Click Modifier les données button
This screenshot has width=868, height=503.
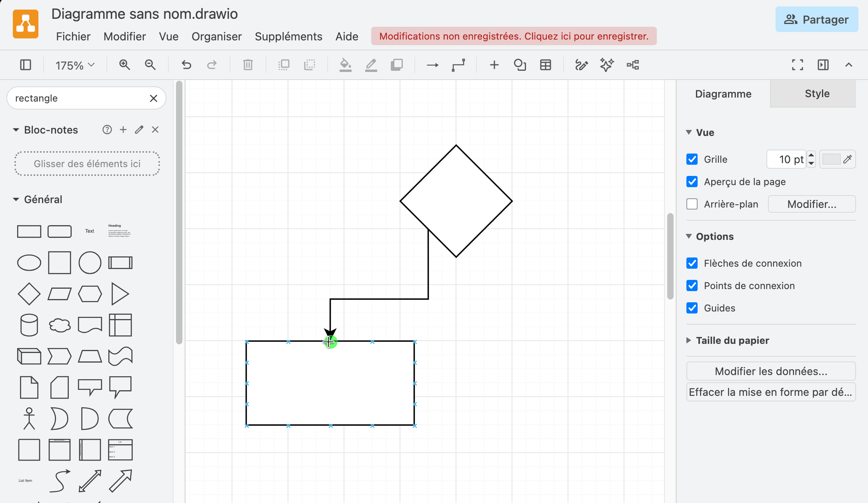771,371
